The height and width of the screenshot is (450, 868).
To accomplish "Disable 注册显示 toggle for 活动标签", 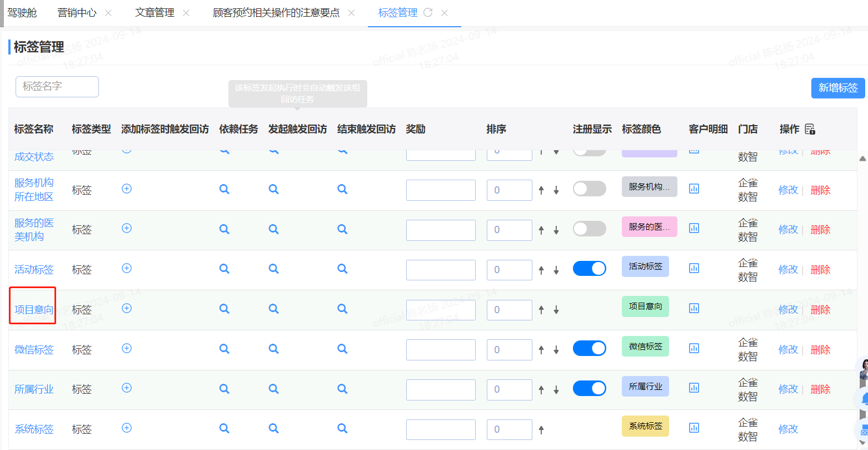I will (589, 269).
